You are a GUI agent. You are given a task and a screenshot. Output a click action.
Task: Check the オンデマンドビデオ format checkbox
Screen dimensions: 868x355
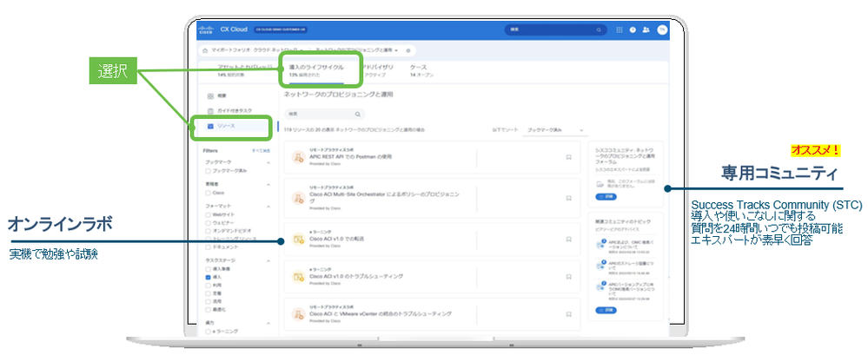click(x=208, y=230)
